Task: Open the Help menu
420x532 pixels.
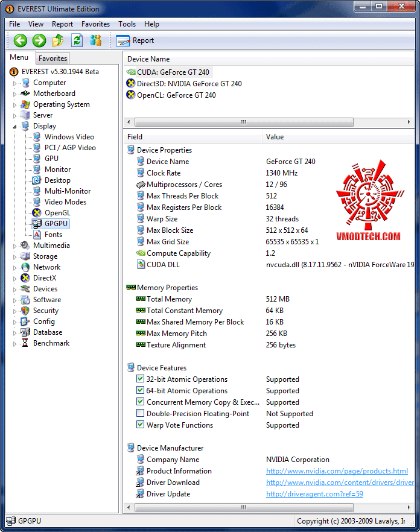Action: [151, 24]
